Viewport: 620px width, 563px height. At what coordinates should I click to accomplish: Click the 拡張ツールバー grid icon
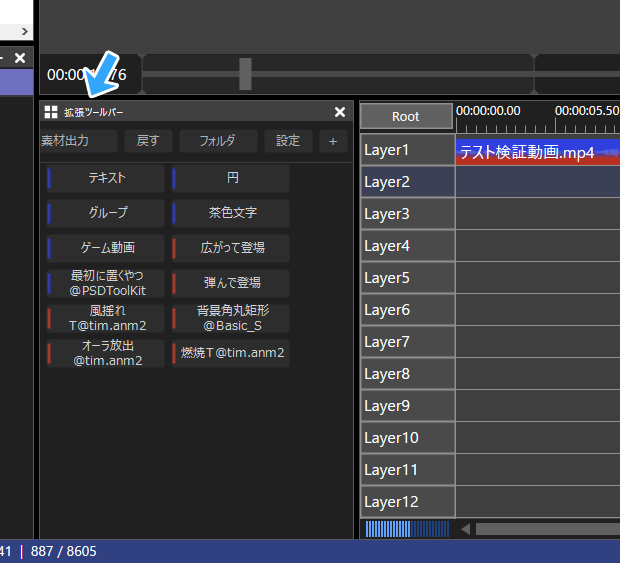(x=51, y=112)
